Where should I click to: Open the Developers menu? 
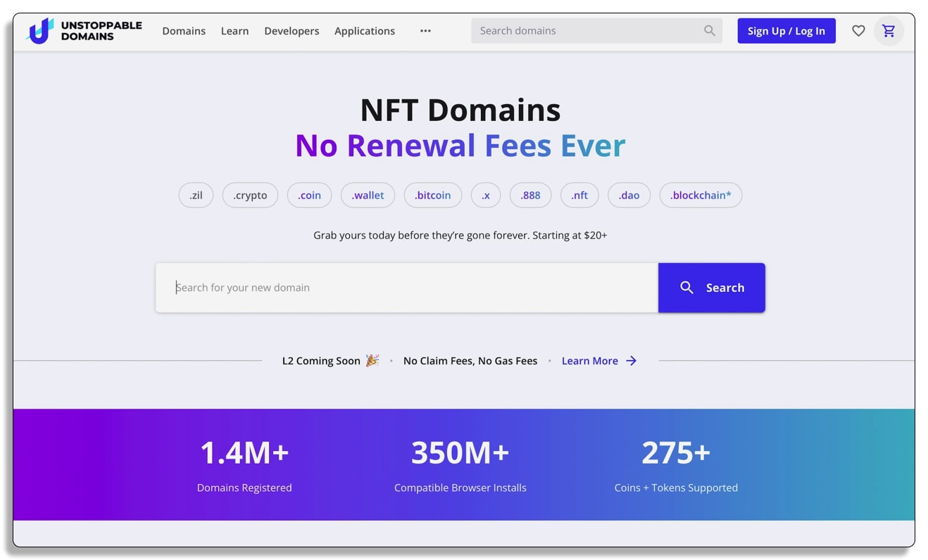(x=291, y=31)
